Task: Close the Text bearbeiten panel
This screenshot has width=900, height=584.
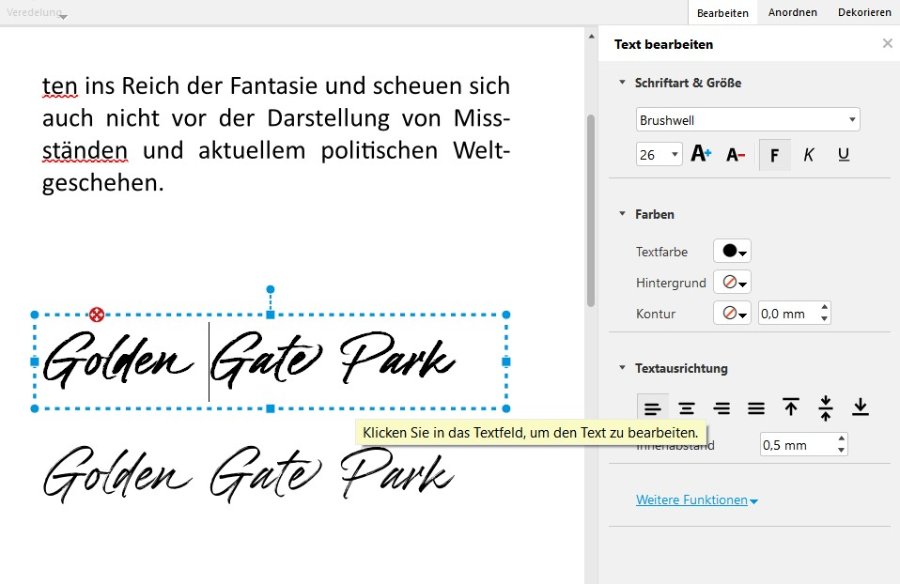Action: (887, 44)
